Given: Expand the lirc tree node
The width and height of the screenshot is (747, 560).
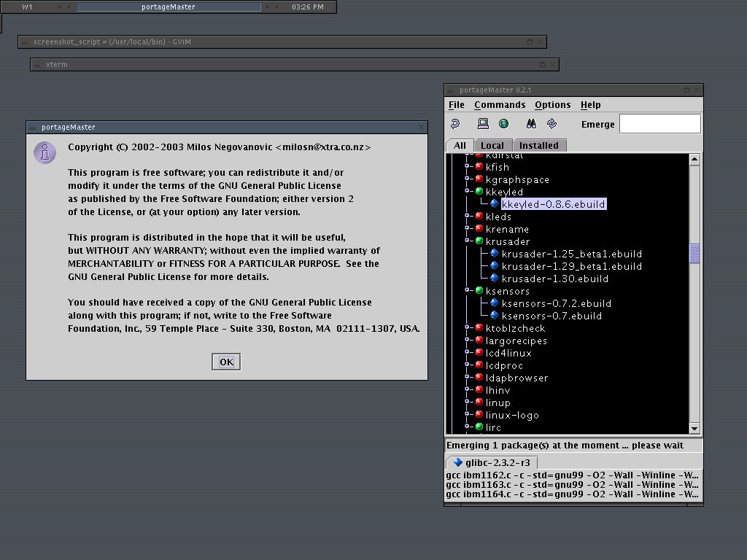Looking at the screenshot, I should (x=467, y=426).
